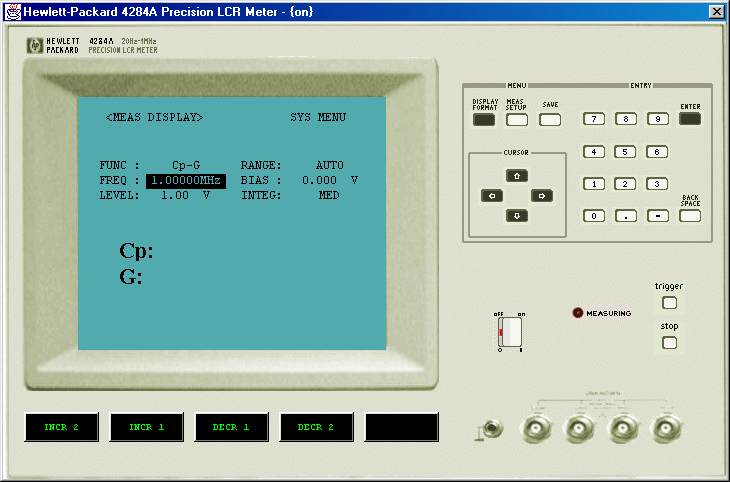Select the AUTO range value
730x482 pixels.
[x=330, y=165]
